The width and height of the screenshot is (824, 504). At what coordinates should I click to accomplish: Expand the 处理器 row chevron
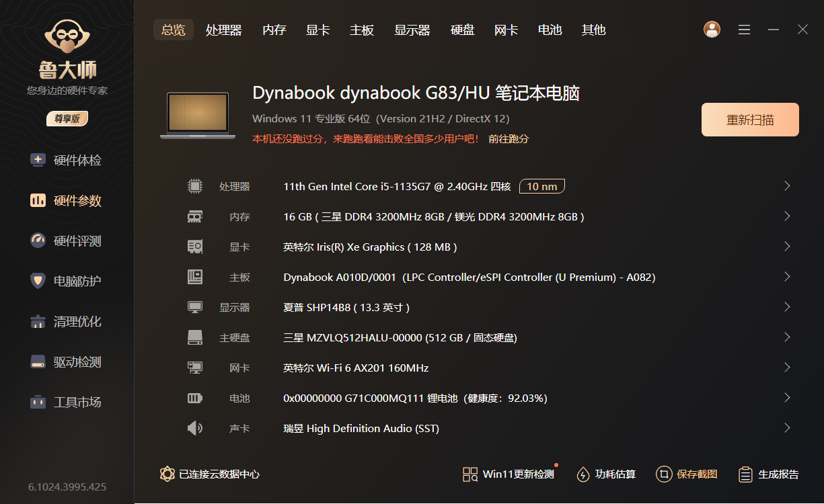click(x=787, y=185)
